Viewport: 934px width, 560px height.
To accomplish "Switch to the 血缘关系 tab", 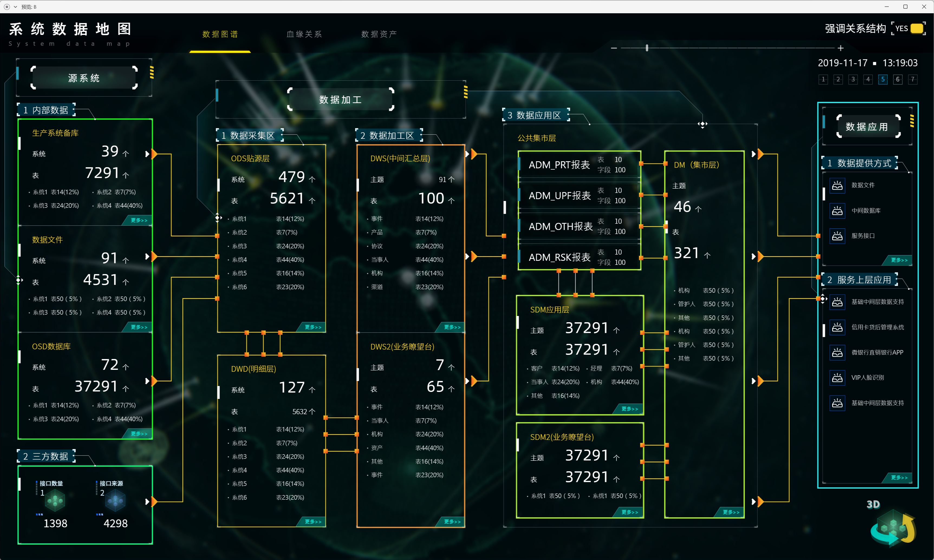I will (304, 34).
